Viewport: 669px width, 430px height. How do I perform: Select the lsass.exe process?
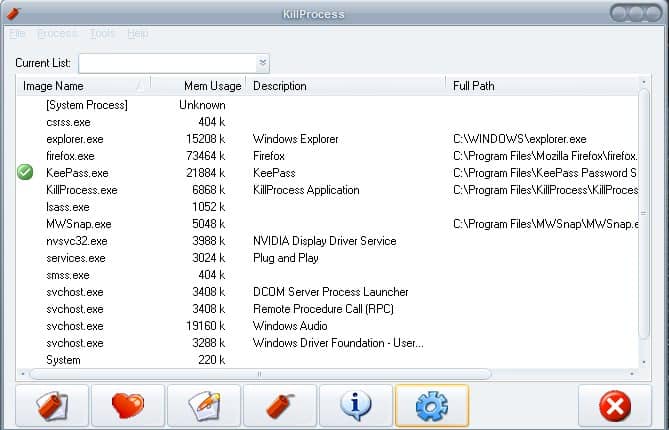click(x=327, y=207)
